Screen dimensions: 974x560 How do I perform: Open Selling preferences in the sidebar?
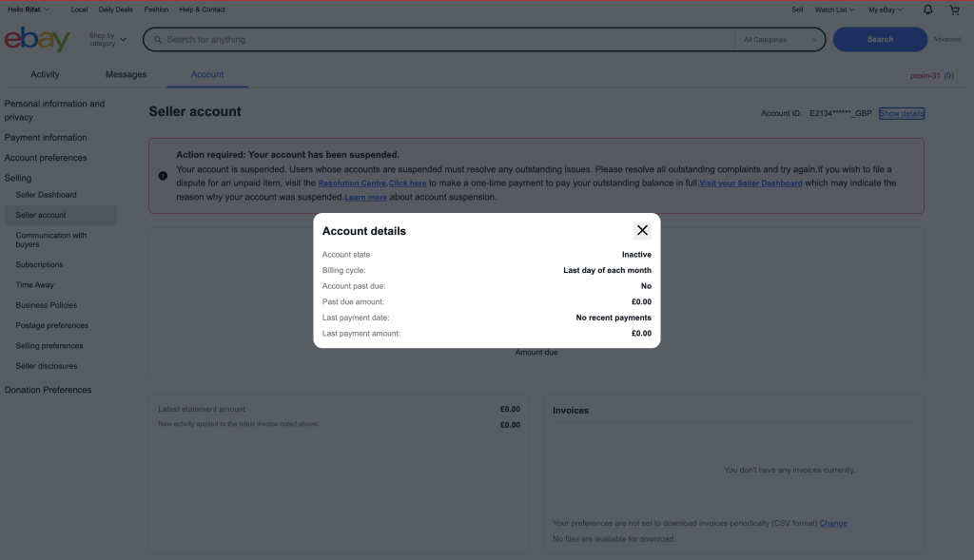click(x=49, y=346)
